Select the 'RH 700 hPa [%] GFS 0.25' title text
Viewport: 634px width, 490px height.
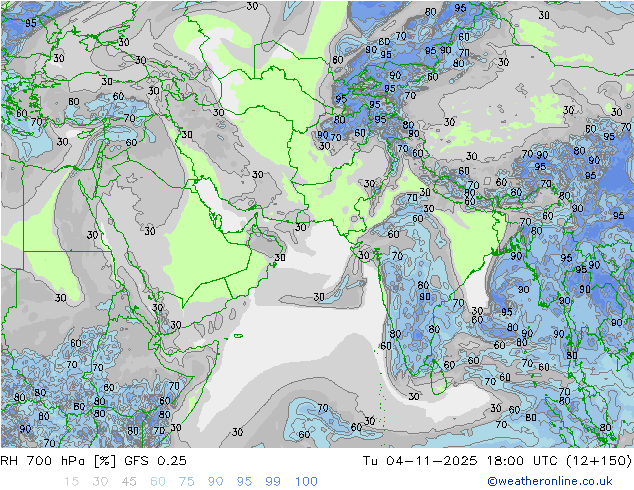pos(93,460)
